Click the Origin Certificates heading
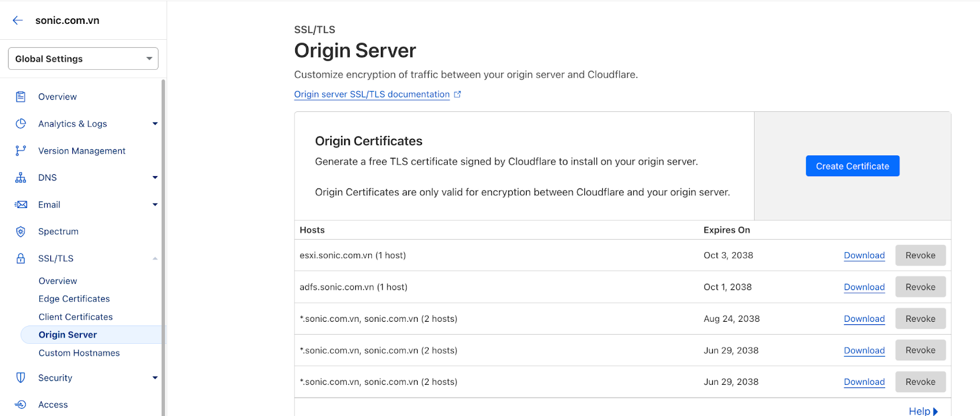The image size is (980, 416). 369,141
